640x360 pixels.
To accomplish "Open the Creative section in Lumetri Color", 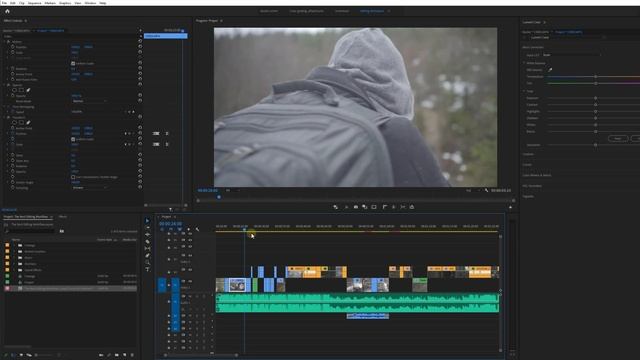I will point(528,154).
